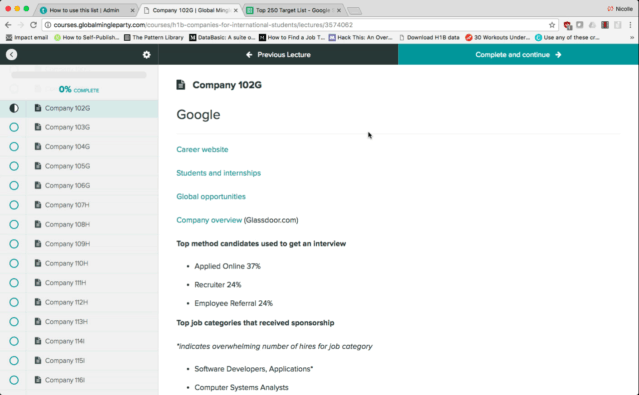This screenshot has width=639, height=395.
Task: Close the Top 250 Target List tab
Action: [339, 10]
